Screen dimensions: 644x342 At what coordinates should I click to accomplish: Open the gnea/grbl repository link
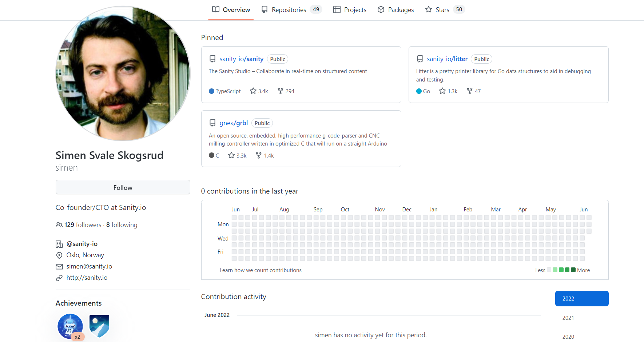(x=234, y=123)
